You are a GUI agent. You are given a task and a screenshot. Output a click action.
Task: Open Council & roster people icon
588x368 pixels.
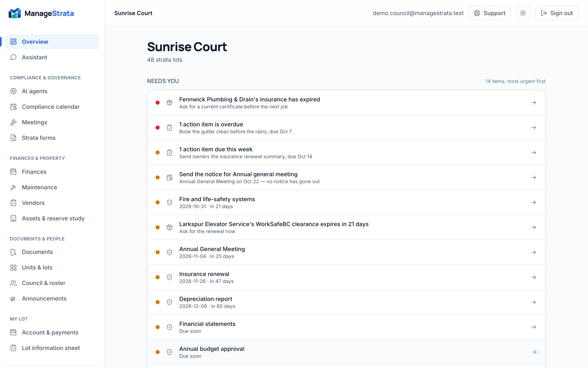pyautogui.click(x=13, y=283)
